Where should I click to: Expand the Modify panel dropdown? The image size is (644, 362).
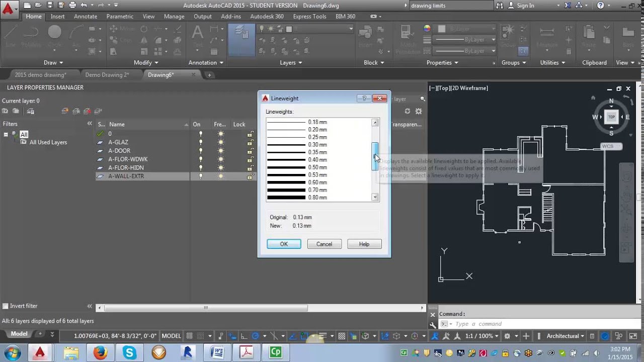pyautogui.click(x=146, y=63)
